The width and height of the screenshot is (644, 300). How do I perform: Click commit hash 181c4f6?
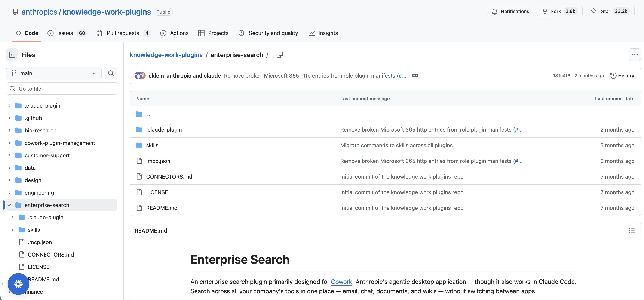click(561, 76)
